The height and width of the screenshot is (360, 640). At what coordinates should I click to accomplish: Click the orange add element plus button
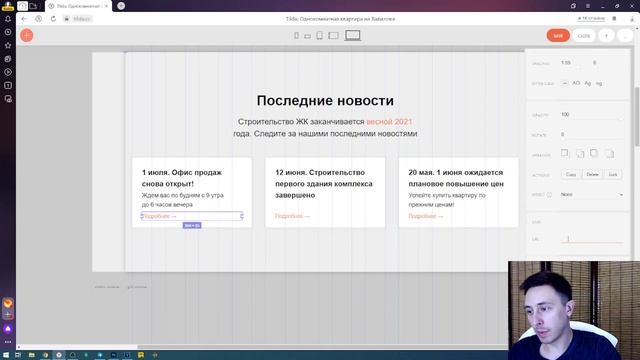point(27,36)
